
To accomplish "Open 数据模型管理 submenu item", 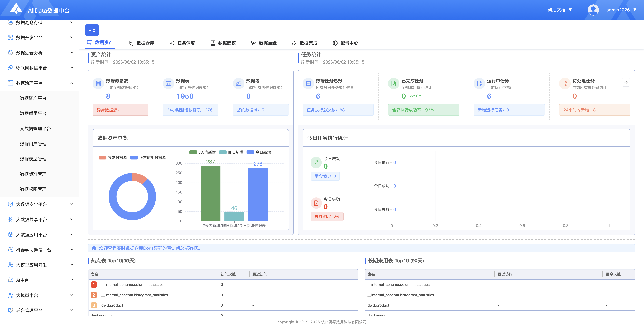I will click(x=33, y=159).
